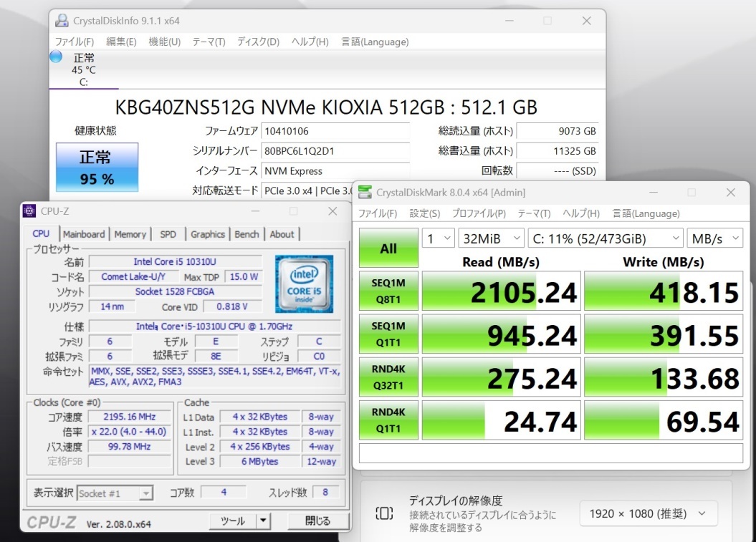Open ファイル(F) menu in CrystalDiskInfo
This screenshot has height=542, width=756.
[x=75, y=42]
